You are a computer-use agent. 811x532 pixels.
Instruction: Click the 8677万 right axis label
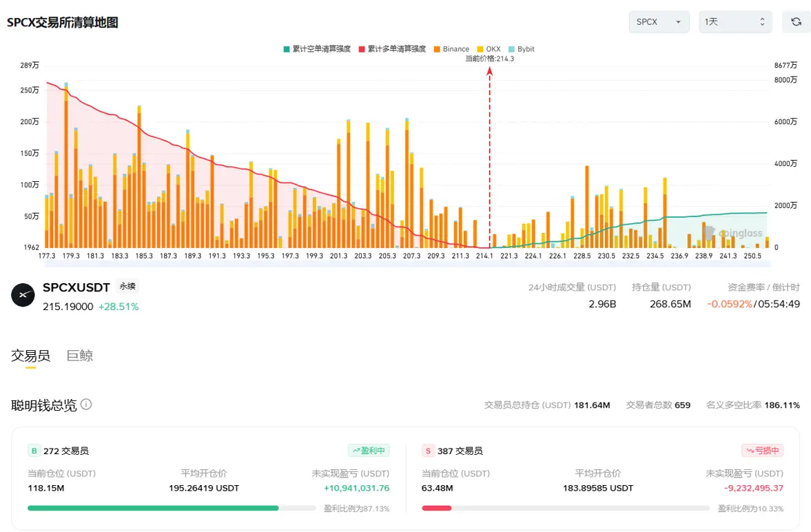(785, 65)
